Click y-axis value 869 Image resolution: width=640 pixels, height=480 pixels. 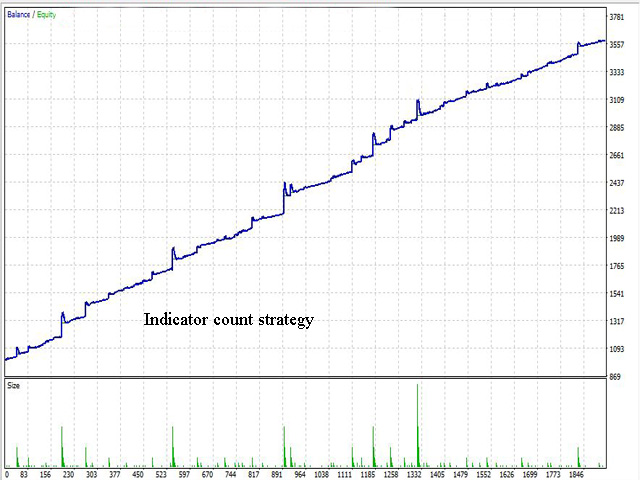pos(615,377)
